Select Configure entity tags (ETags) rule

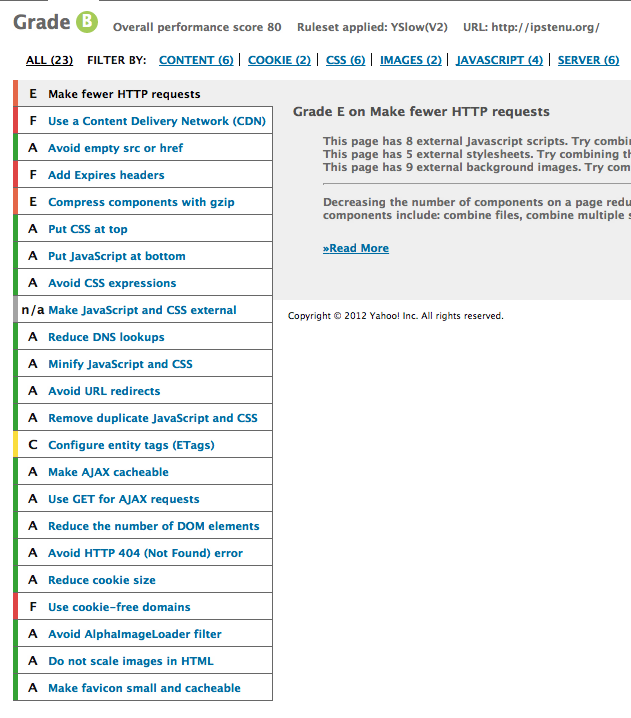[131, 445]
